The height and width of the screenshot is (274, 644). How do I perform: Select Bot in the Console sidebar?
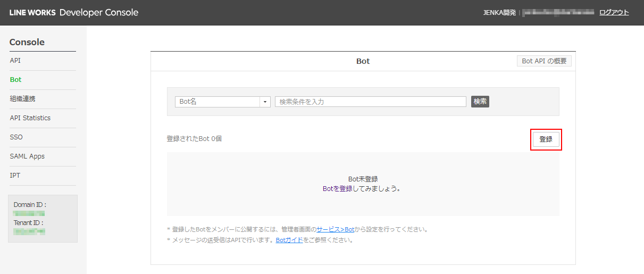click(x=16, y=80)
